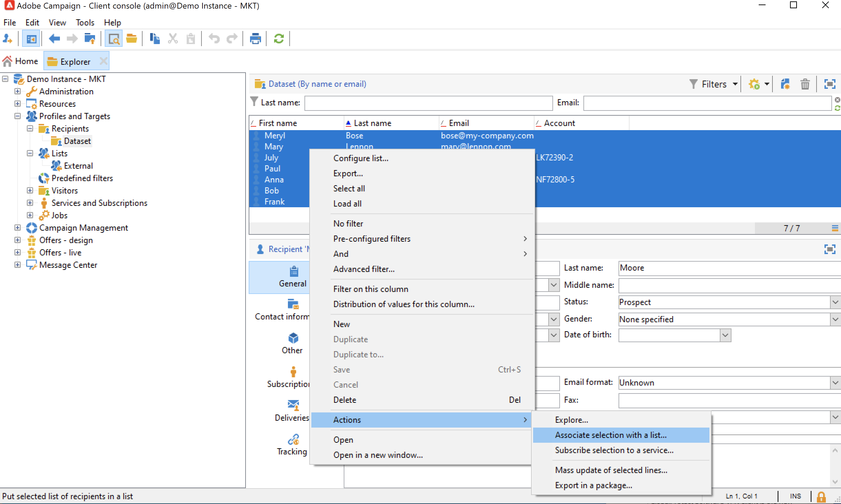This screenshot has width=841, height=504.
Task: Expand the Campaign Management tree node
Action: [x=18, y=228]
